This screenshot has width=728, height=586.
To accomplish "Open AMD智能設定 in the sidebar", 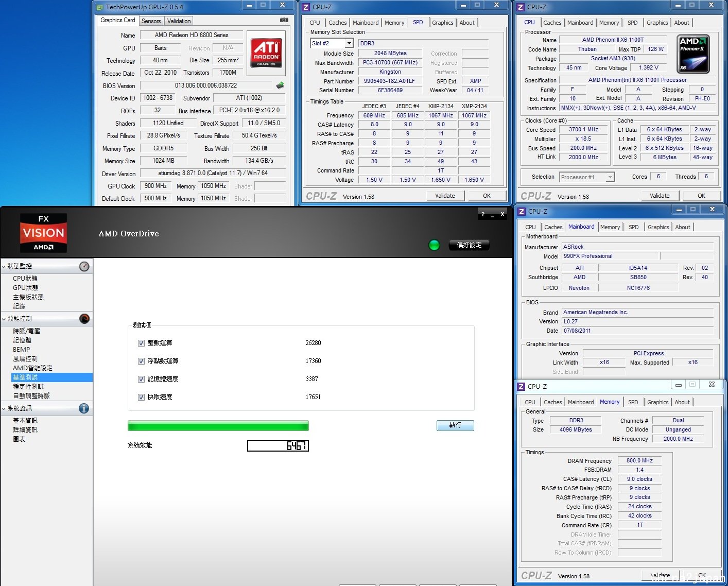I will pyautogui.click(x=32, y=368).
